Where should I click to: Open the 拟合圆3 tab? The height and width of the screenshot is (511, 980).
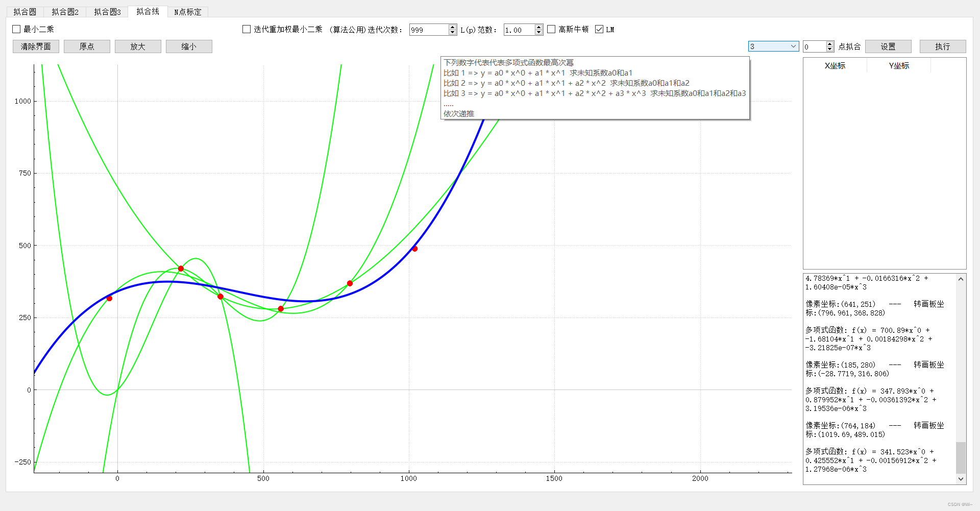(107, 12)
